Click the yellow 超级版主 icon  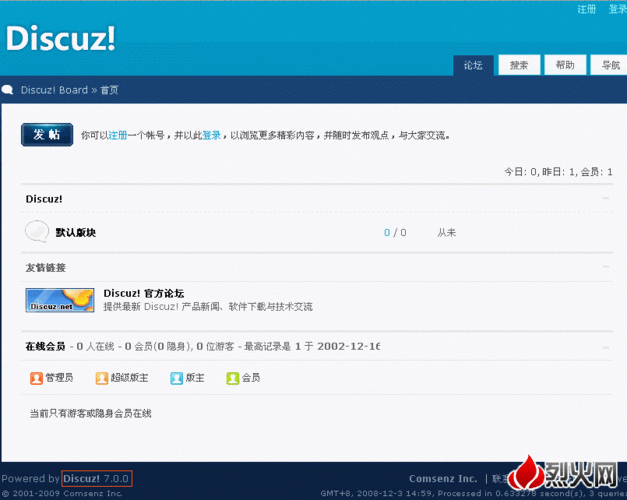coord(102,378)
